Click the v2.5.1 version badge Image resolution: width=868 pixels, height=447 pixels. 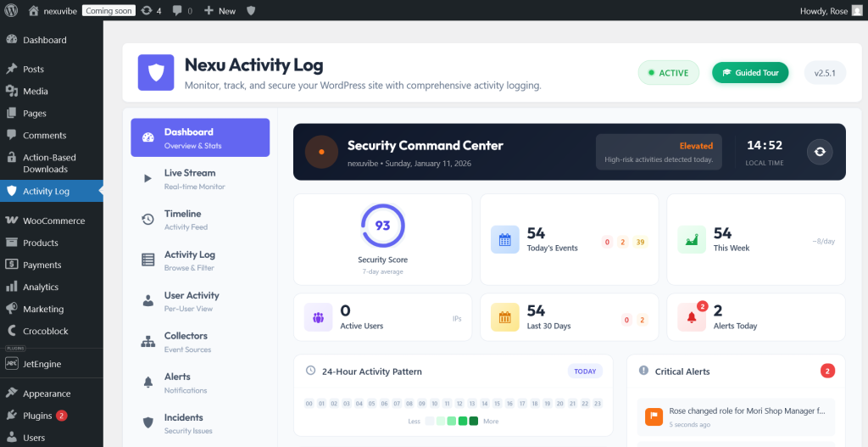(x=825, y=73)
